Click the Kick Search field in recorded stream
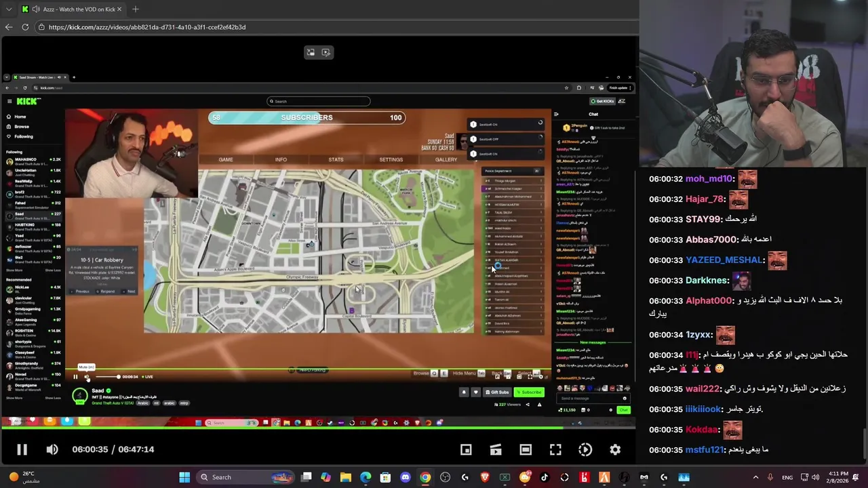 (319, 101)
